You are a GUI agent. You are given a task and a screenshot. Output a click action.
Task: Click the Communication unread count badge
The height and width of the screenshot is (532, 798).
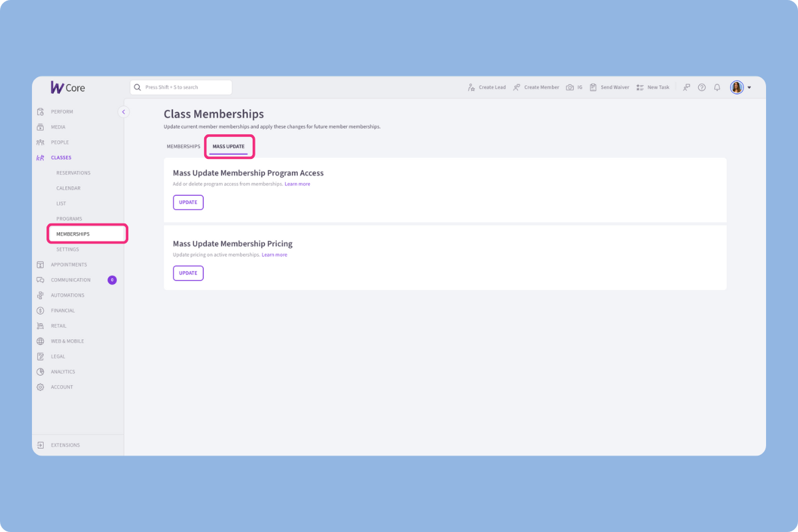point(112,279)
